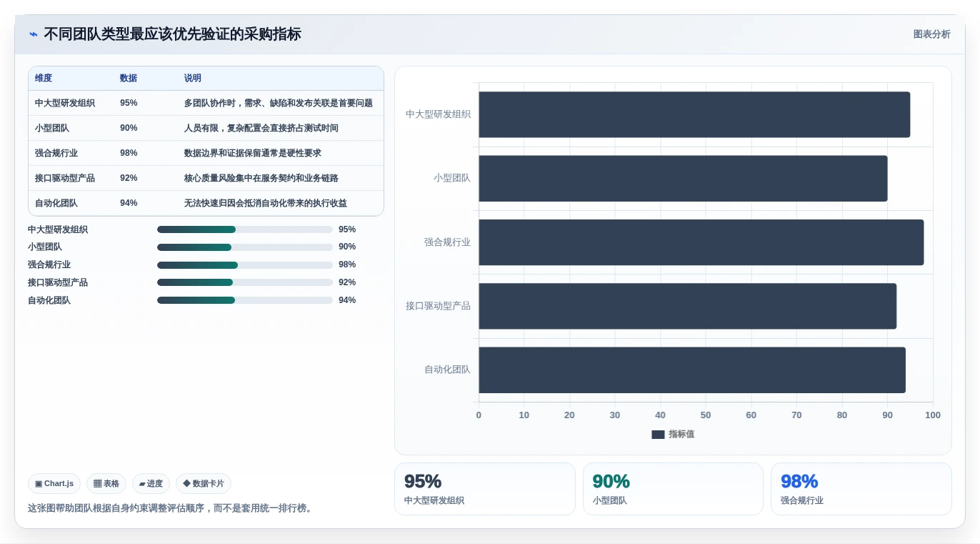980x544 pixels.
Task: Click the 94% value in the table
Action: pyautogui.click(x=129, y=203)
